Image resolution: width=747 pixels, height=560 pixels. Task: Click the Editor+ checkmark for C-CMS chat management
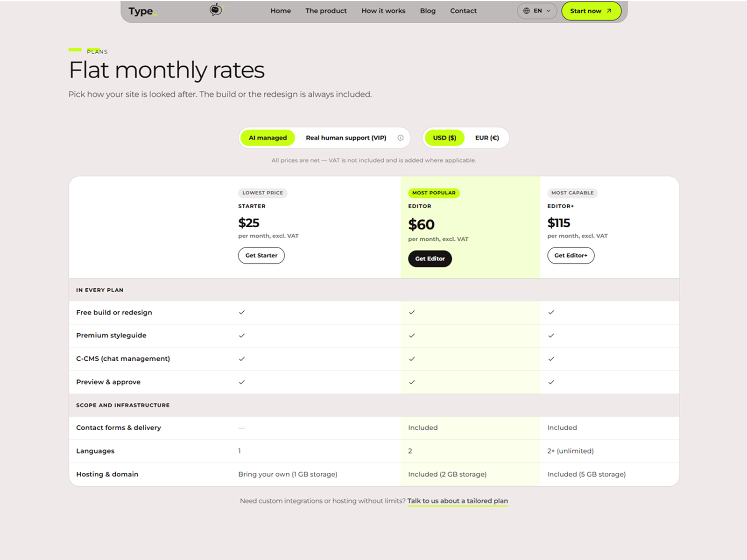[551, 359]
